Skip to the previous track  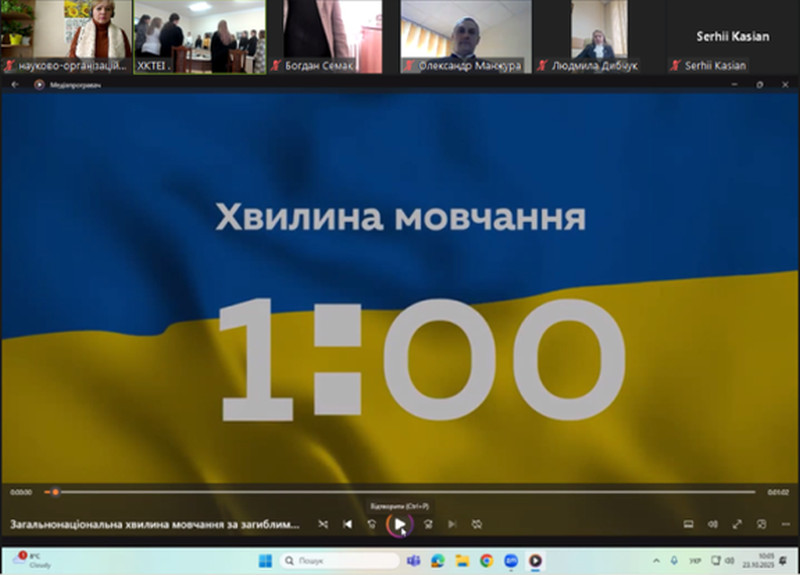pos(347,524)
